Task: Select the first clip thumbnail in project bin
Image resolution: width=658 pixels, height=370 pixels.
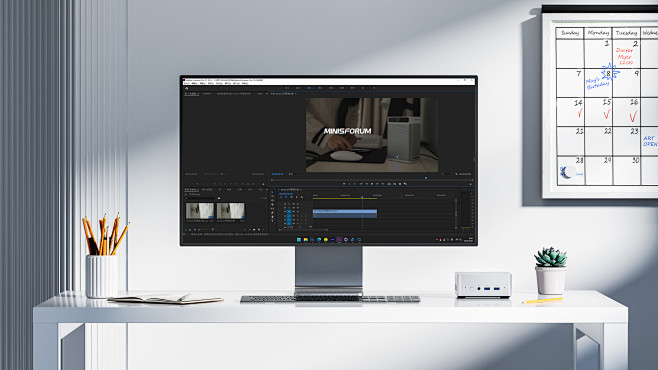Action: click(200, 211)
